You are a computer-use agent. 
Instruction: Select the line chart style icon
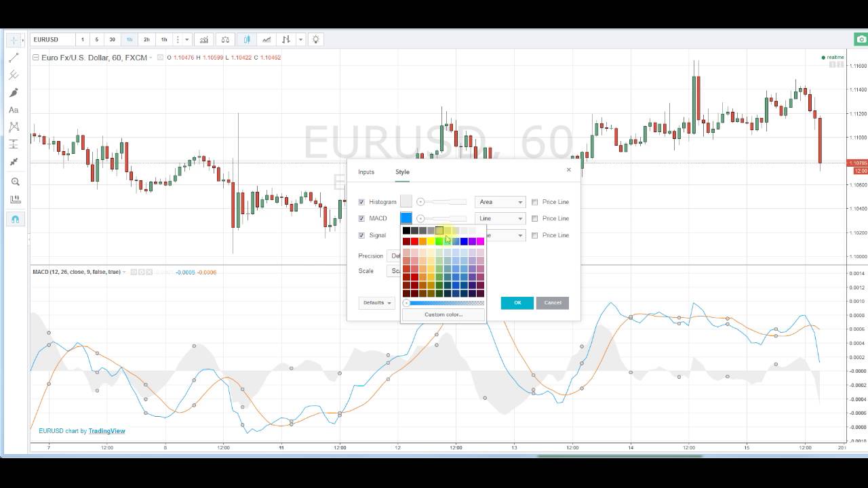[x=267, y=39]
